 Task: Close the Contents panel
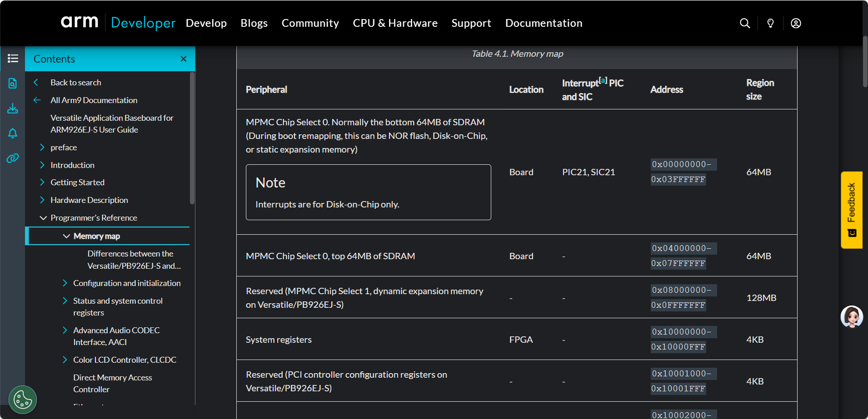184,59
